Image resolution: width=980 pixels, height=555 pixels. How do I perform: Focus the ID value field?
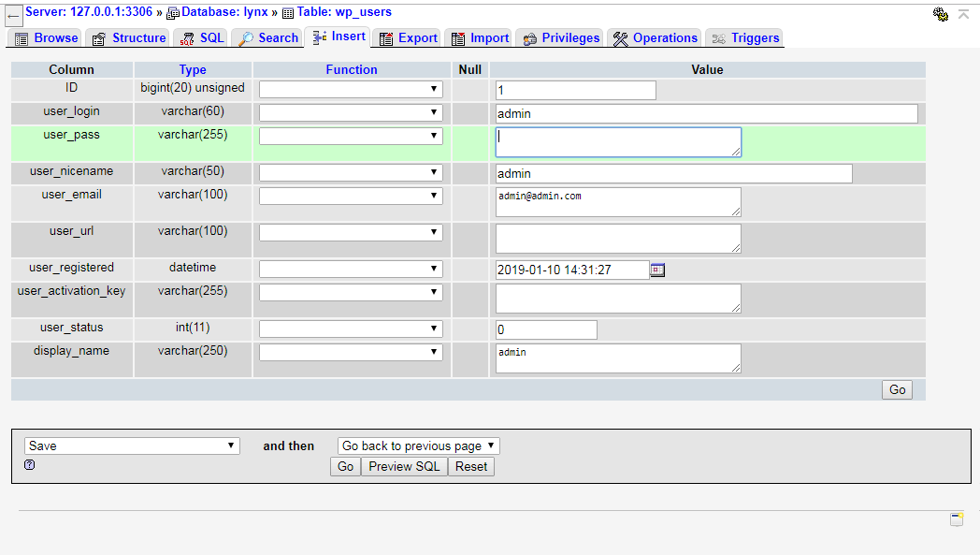[576, 90]
